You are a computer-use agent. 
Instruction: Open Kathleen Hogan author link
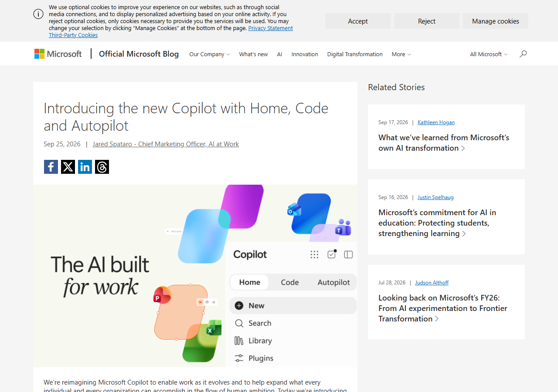tap(436, 122)
